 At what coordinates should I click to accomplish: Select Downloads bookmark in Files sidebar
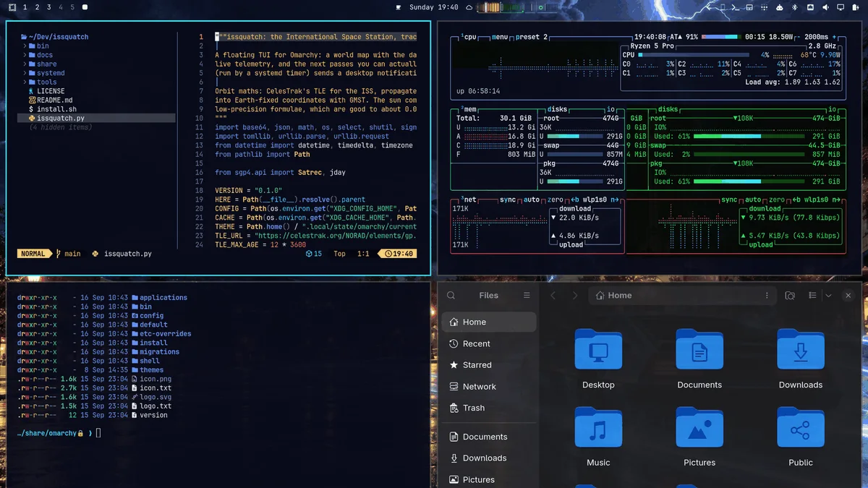point(489,458)
